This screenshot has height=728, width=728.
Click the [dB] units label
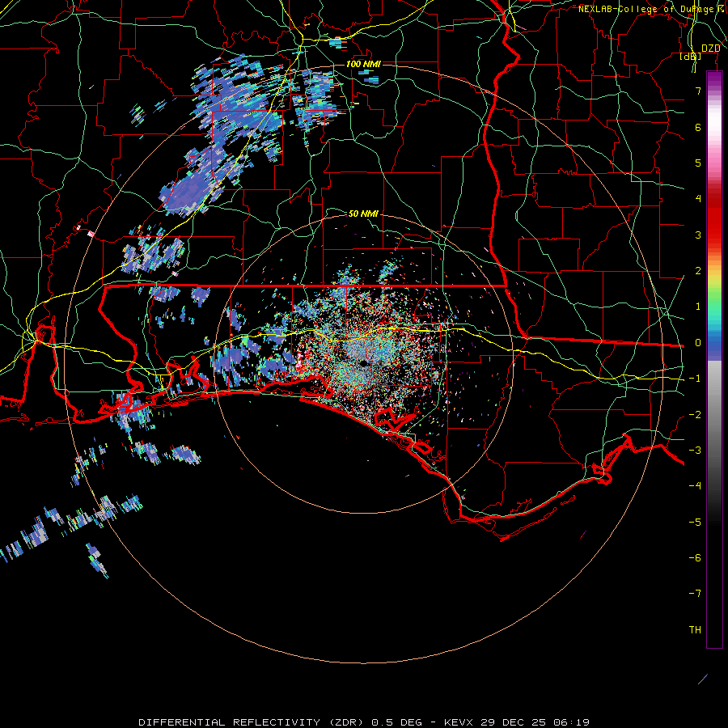pyautogui.click(x=691, y=56)
